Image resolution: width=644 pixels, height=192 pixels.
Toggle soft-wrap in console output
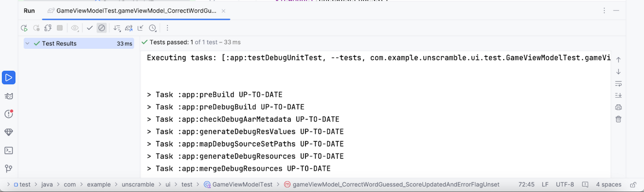pyautogui.click(x=619, y=84)
